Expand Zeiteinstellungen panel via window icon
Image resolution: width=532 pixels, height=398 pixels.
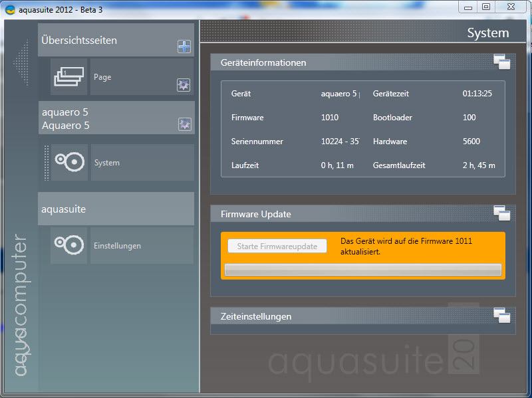click(502, 316)
